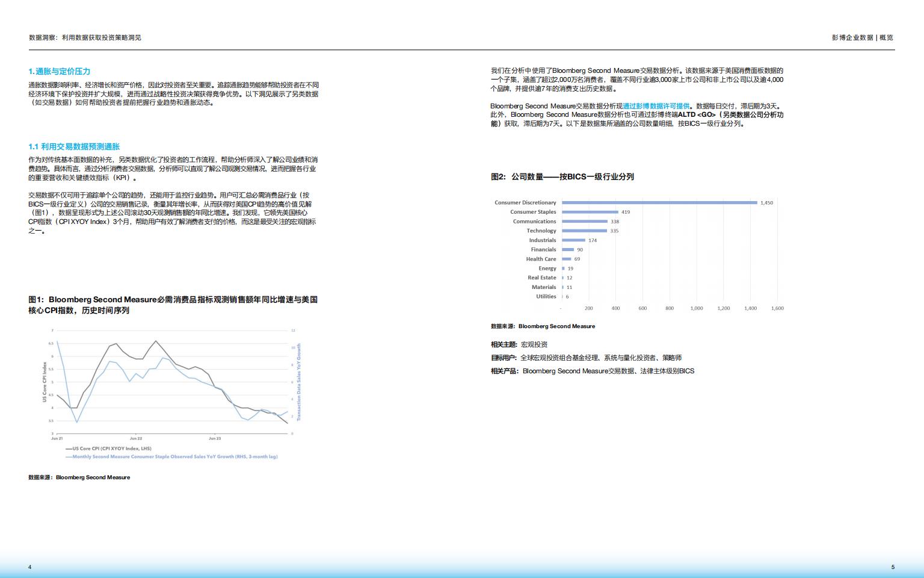Select subheading 1.1 利用交易数据预测通胀
The image size is (924, 578).
point(74,146)
